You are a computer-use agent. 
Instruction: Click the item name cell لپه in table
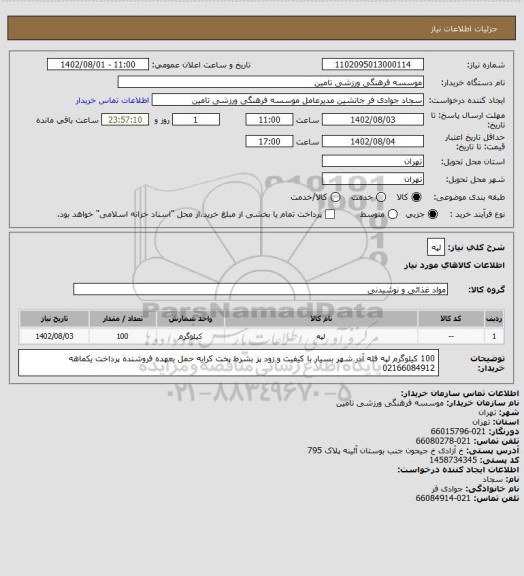point(321,336)
